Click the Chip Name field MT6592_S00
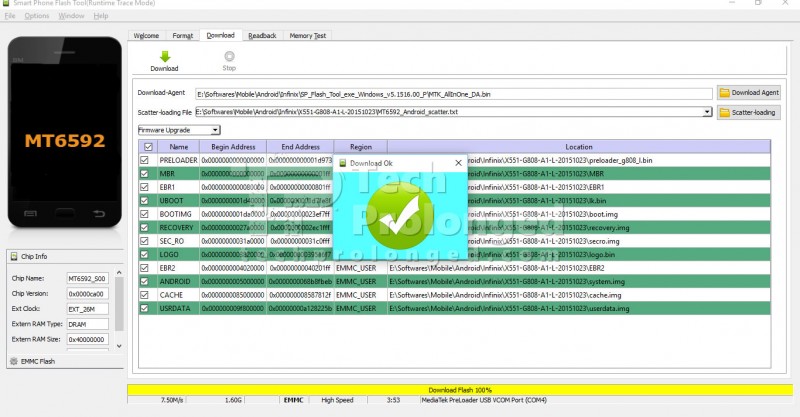This screenshot has width=800, height=417. point(87,279)
